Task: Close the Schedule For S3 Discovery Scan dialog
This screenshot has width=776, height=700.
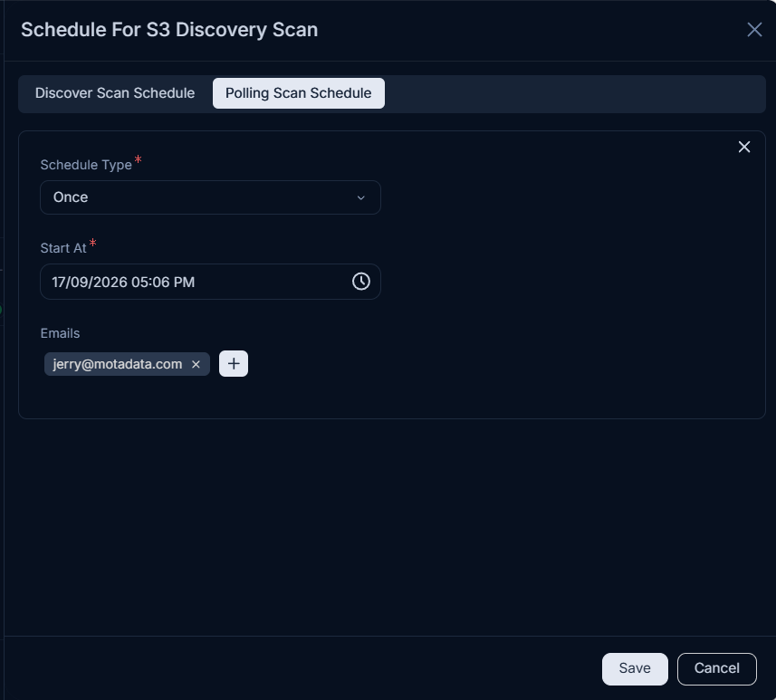Action: [x=754, y=30]
